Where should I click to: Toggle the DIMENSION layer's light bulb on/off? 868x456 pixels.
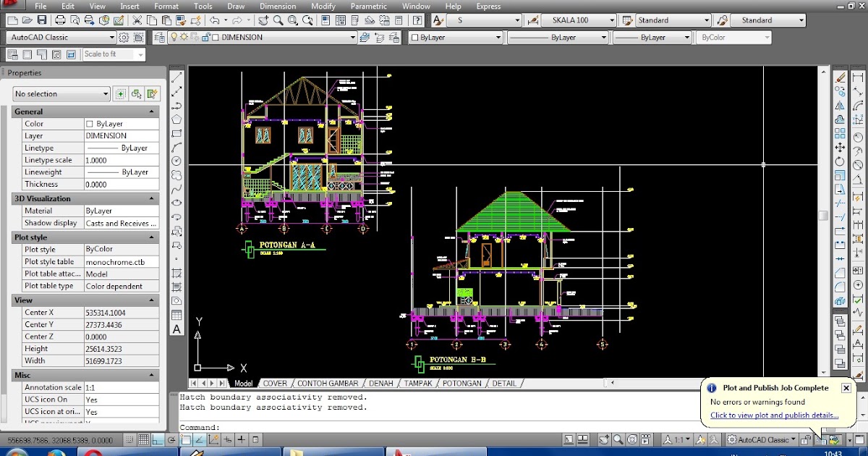[174, 37]
